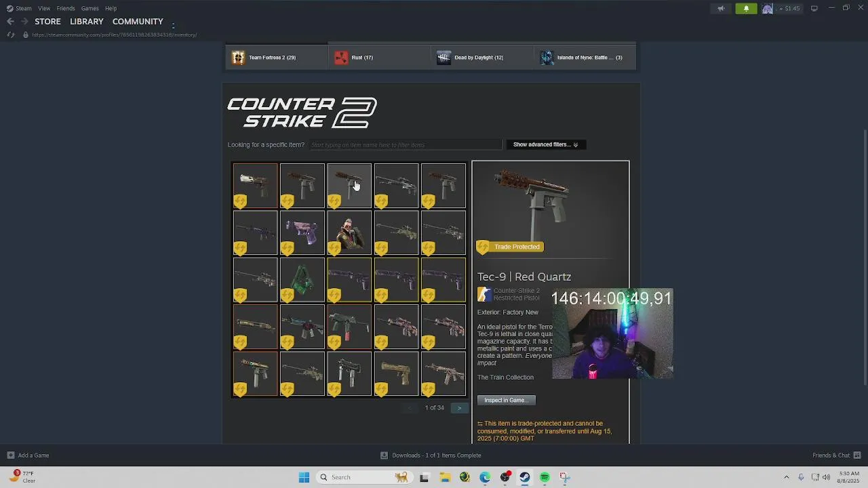Screen dimensions: 868x488
Task: Open the Games menu
Action: click(x=90, y=8)
